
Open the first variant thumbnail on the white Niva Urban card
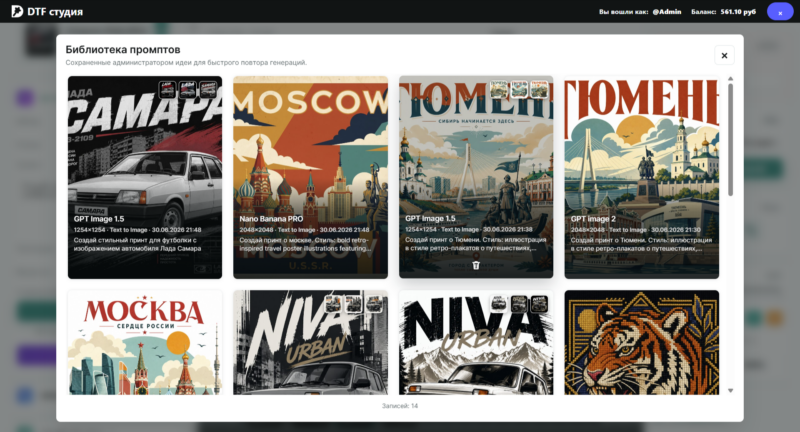point(498,304)
